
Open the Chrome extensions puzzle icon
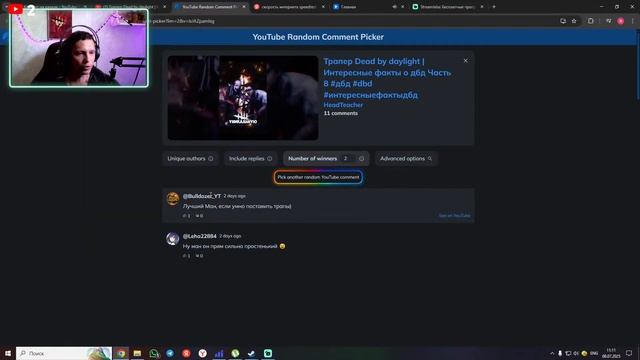(590, 21)
